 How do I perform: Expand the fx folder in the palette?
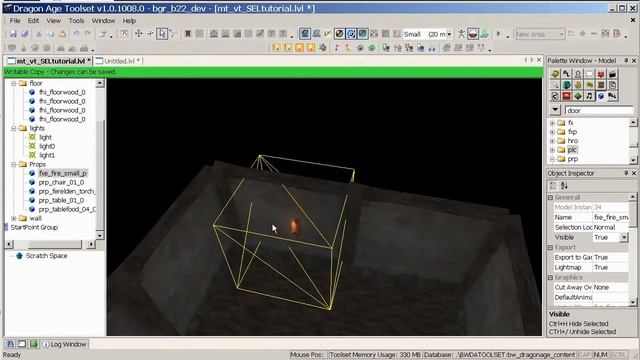(552, 123)
